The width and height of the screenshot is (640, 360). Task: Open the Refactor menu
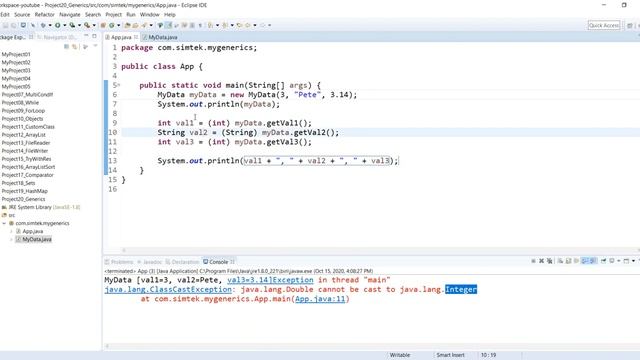pyautogui.click(x=44, y=14)
